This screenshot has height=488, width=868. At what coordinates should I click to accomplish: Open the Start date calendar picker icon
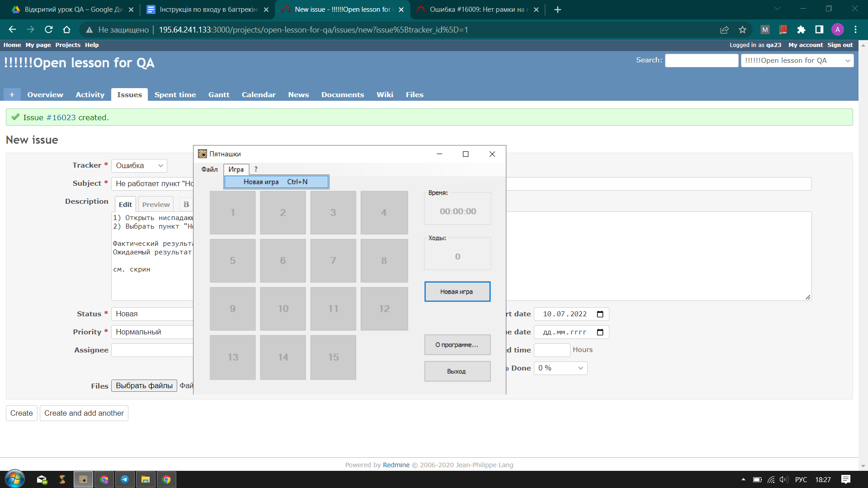[x=600, y=314]
